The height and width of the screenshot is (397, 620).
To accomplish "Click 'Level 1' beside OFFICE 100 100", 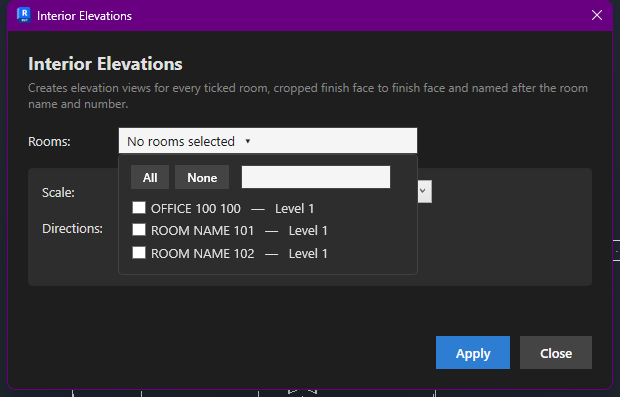I will click(x=295, y=208).
